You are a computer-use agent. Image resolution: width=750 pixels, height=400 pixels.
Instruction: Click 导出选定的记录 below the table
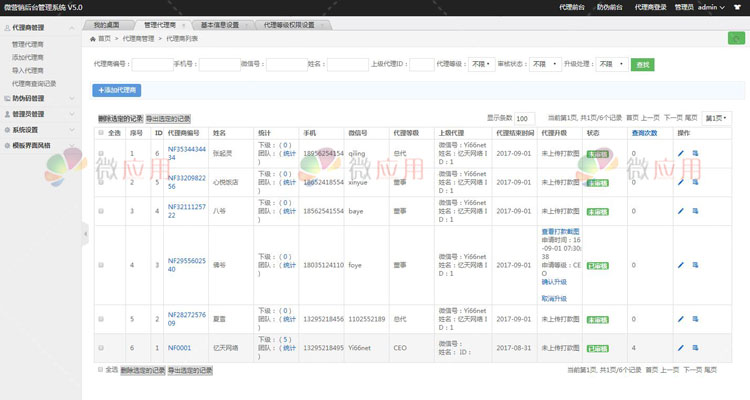pos(190,370)
